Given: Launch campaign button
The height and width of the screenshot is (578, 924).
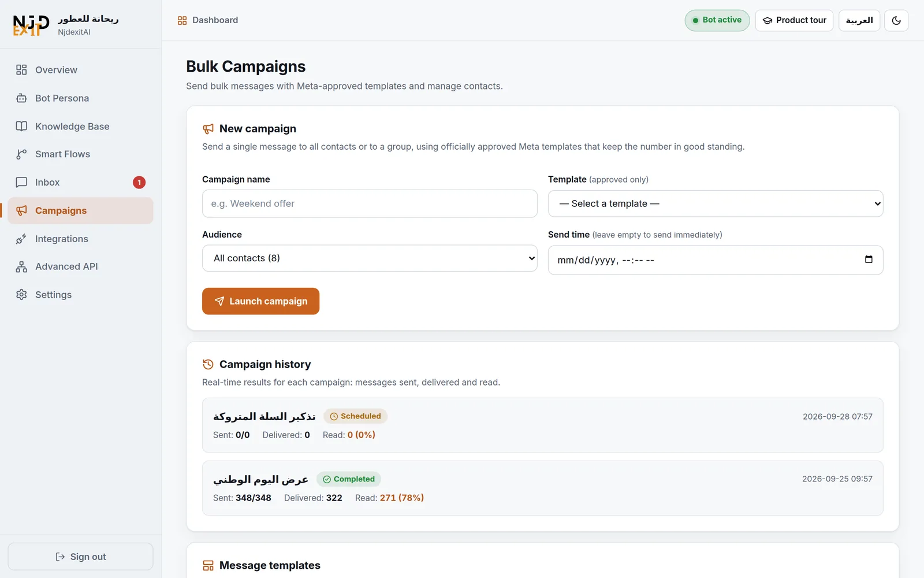Looking at the screenshot, I should [x=260, y=301].
